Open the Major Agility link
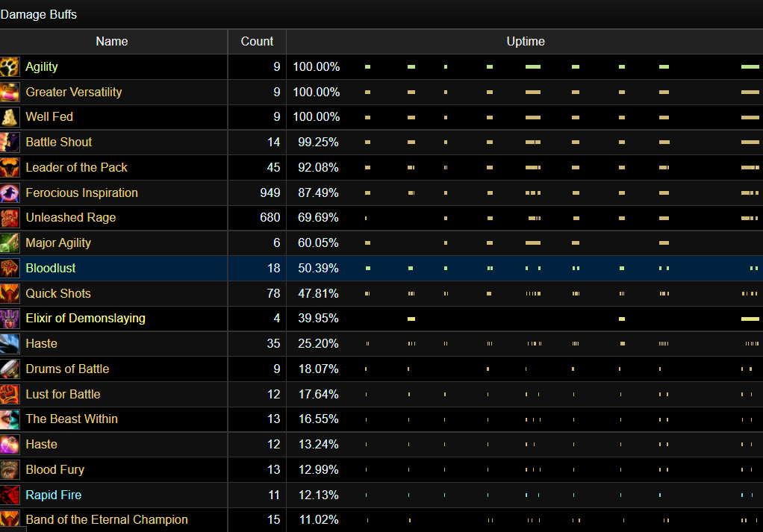The width and height of the screenshot is (763, 532). pos(58,243)
